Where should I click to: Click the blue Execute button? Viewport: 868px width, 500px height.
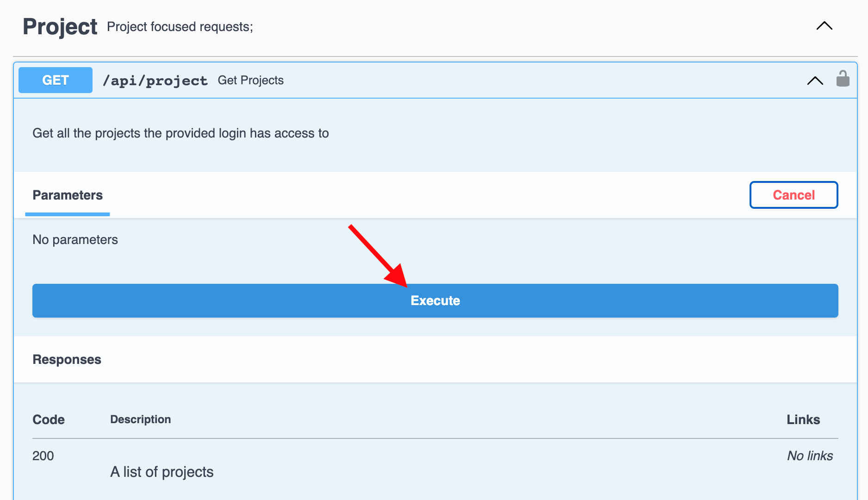coord(435,300)
